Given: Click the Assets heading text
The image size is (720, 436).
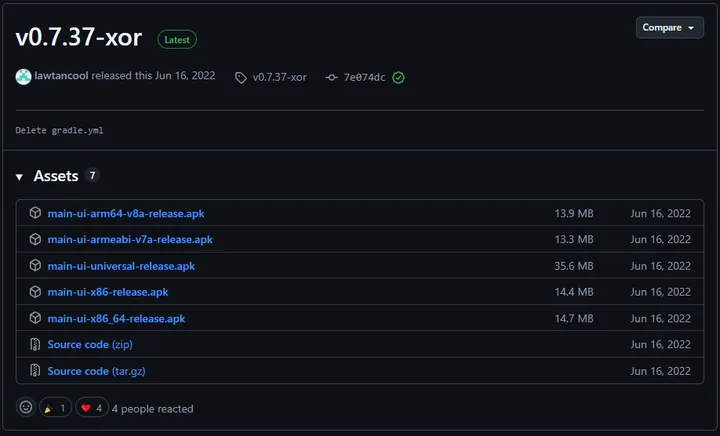Looking at the screenshot, I should 56,176.
